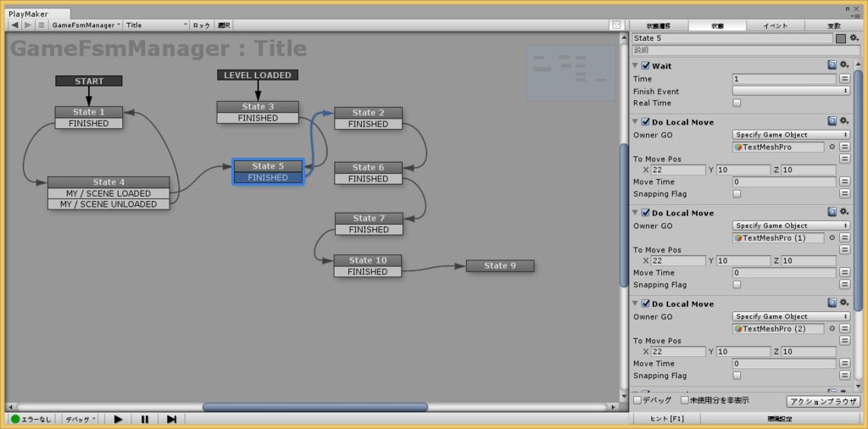Click the object picker circle beside TextMeshPro (2)
Image resolution: width=868 pixels, height=429 pixels.
pos(832,329)
